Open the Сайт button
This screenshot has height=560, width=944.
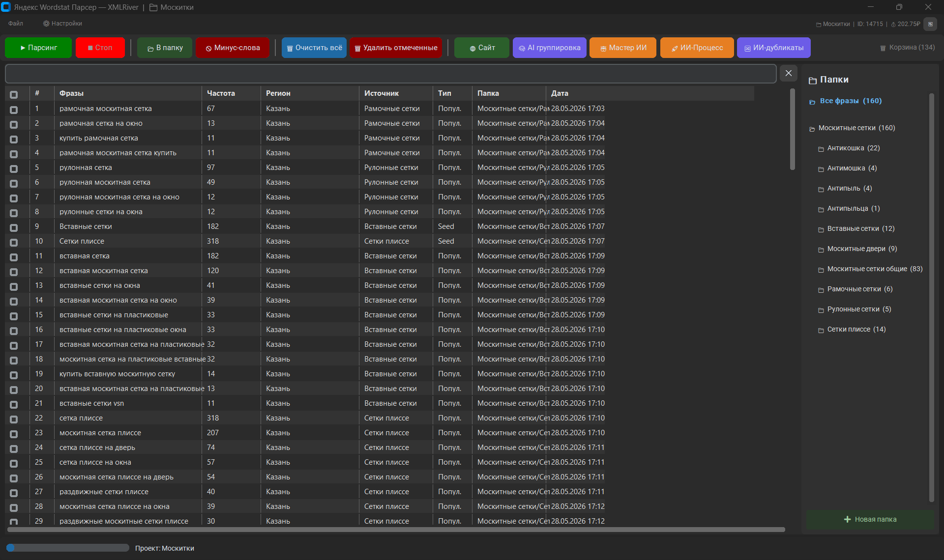[x=482, y=48]
